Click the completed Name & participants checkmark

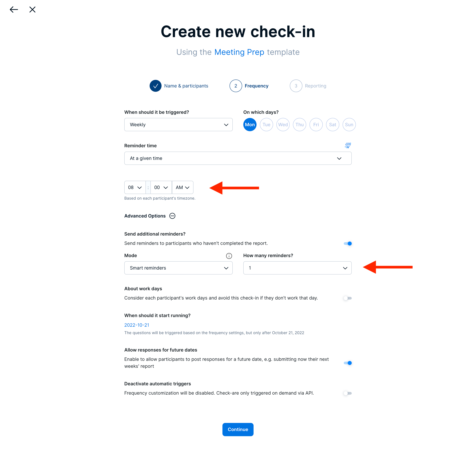[x=155, y=86]
